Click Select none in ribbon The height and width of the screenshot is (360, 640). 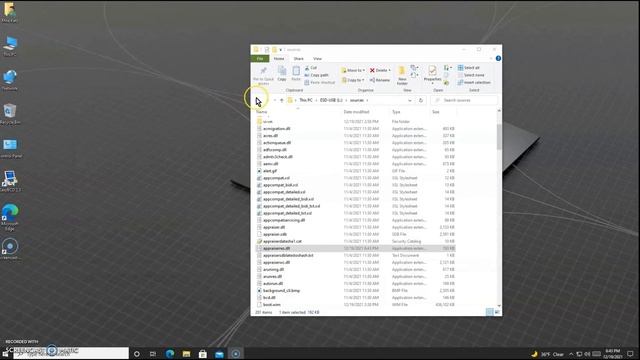click(471, 75)
